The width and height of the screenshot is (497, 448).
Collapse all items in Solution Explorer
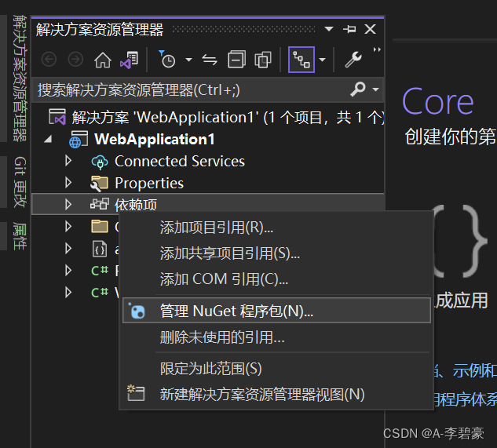237,60
